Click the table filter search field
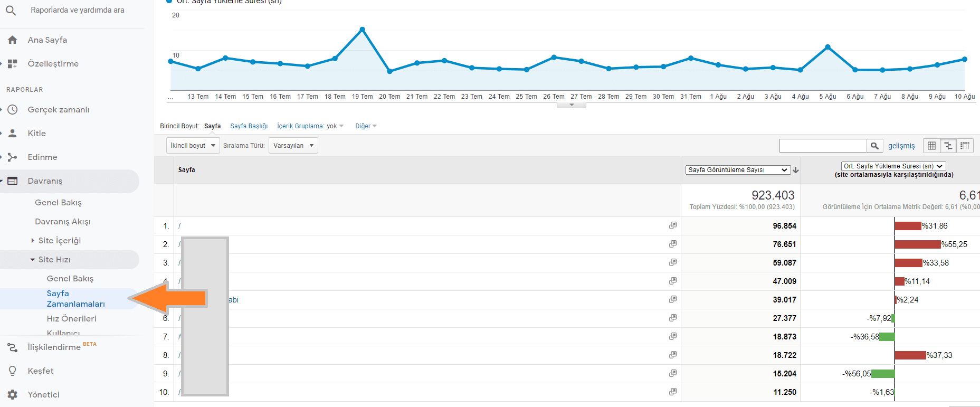 [822, 146]
